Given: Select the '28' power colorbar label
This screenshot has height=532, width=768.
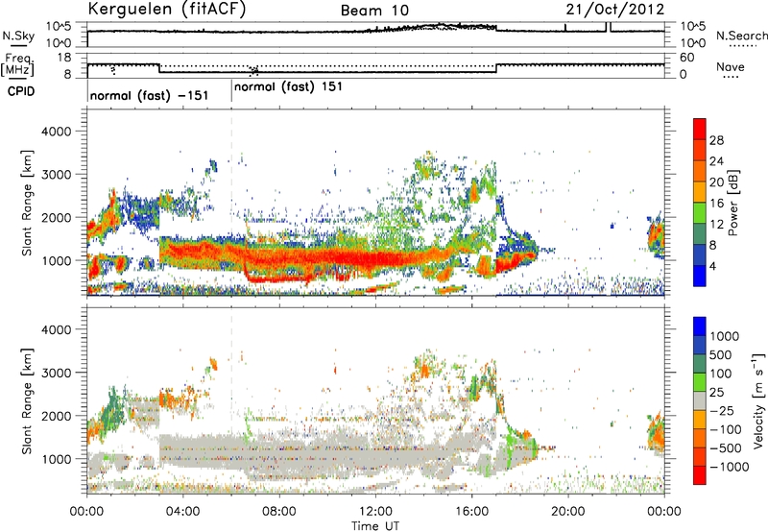Looking at the screenshot, I should click(x=716, y=140).
